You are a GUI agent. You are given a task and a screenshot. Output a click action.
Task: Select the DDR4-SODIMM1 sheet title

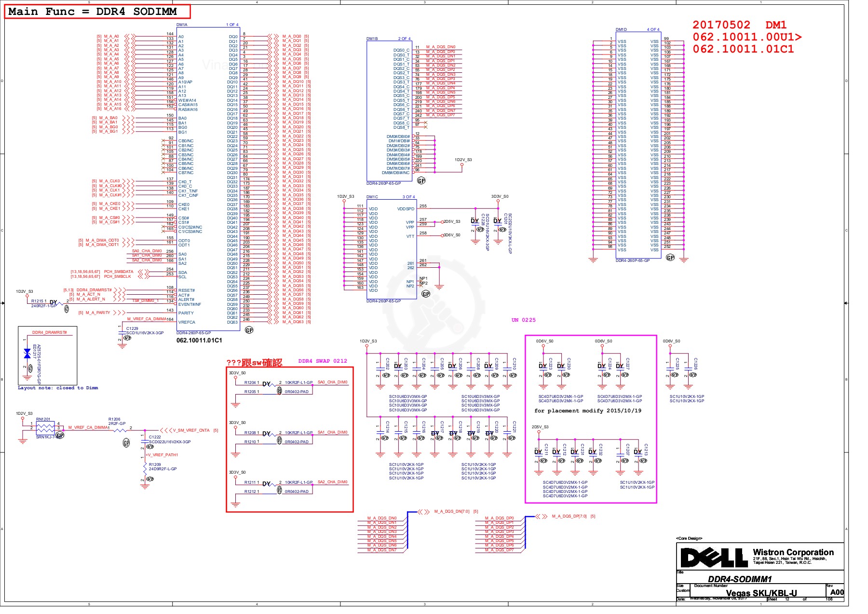[x=740, y=579]
